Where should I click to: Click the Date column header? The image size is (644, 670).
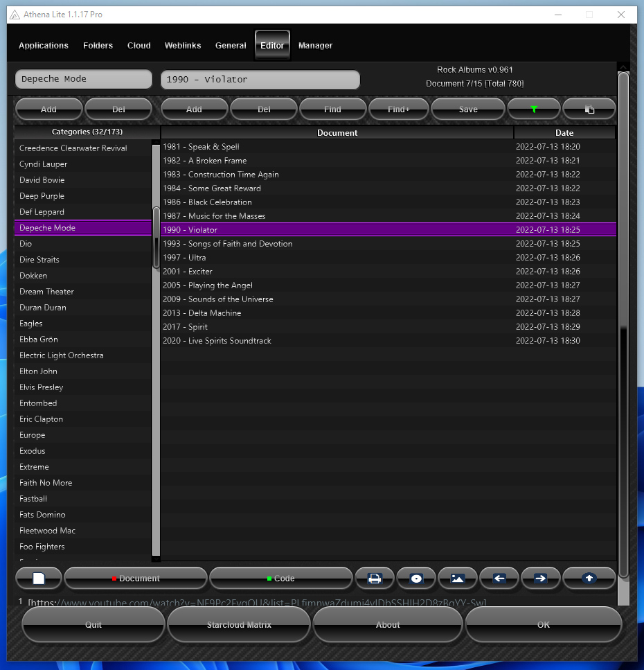[564, 132]
